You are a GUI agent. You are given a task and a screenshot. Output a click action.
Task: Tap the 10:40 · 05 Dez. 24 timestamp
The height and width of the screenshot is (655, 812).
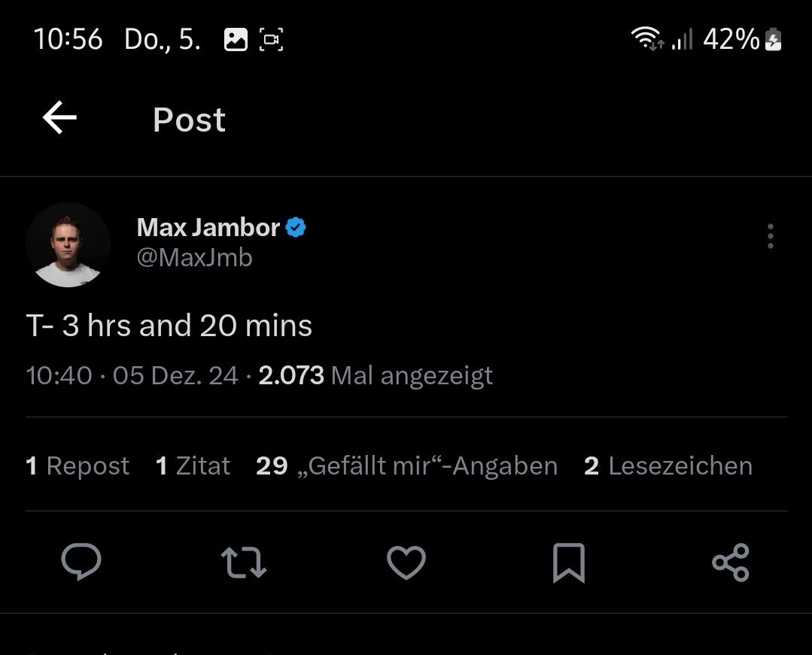(132, 375)
